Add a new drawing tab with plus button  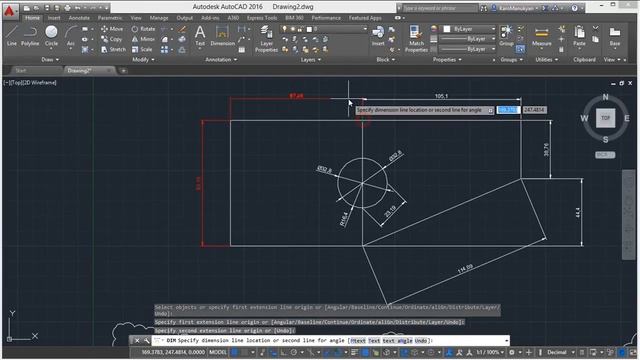pyautogui.click(x=123, y=71)
